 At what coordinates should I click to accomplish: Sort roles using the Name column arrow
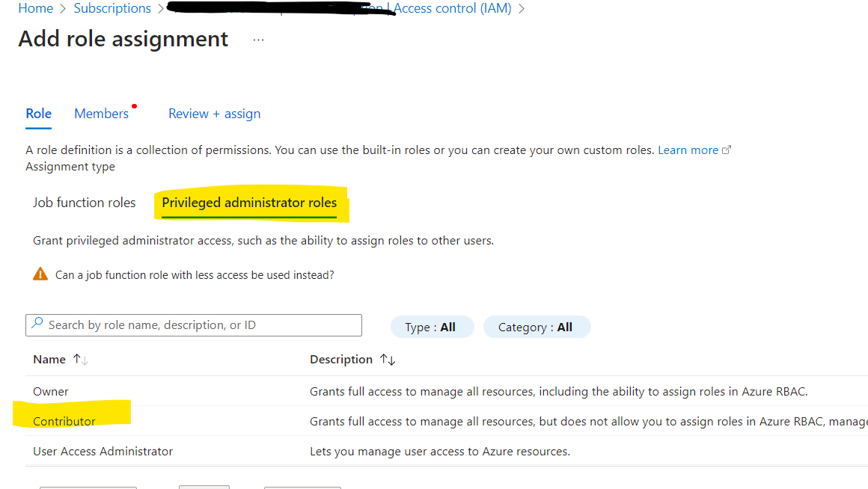pos(79,359)
